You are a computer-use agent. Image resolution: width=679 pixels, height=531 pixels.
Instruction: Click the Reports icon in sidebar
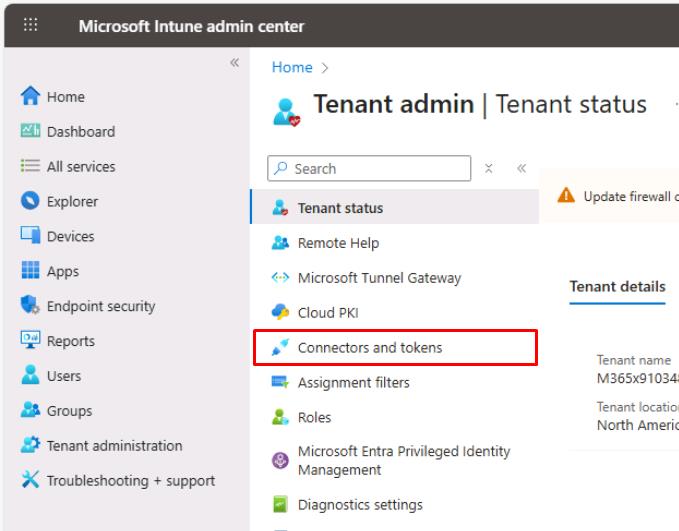30,342
